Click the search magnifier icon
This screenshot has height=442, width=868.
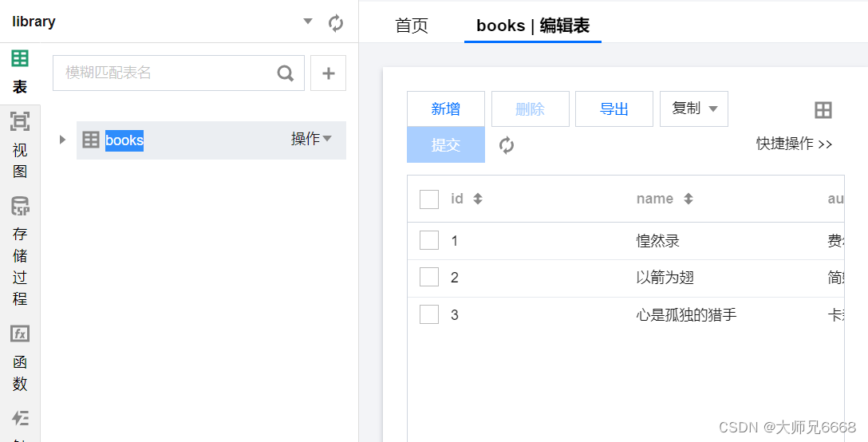click(286, 73)
